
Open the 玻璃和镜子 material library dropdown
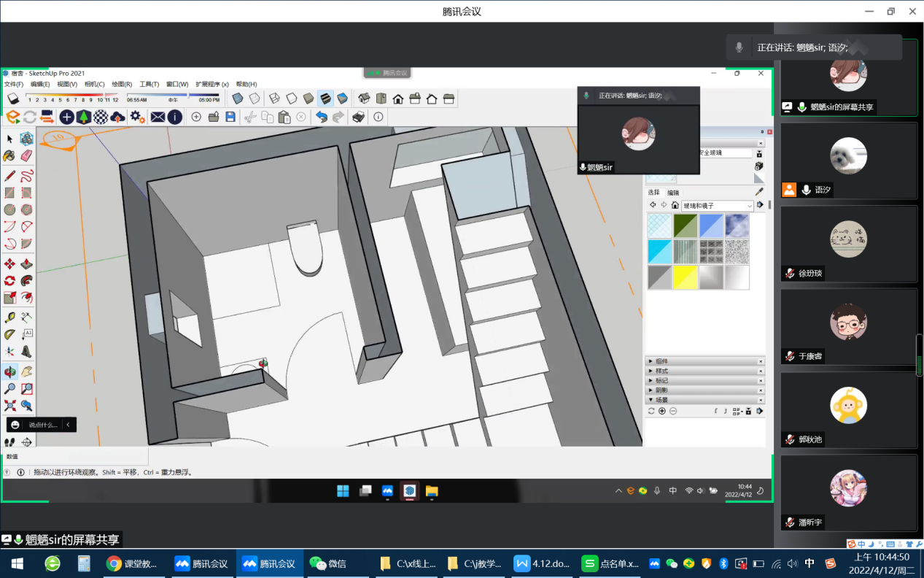coord(749,206)
